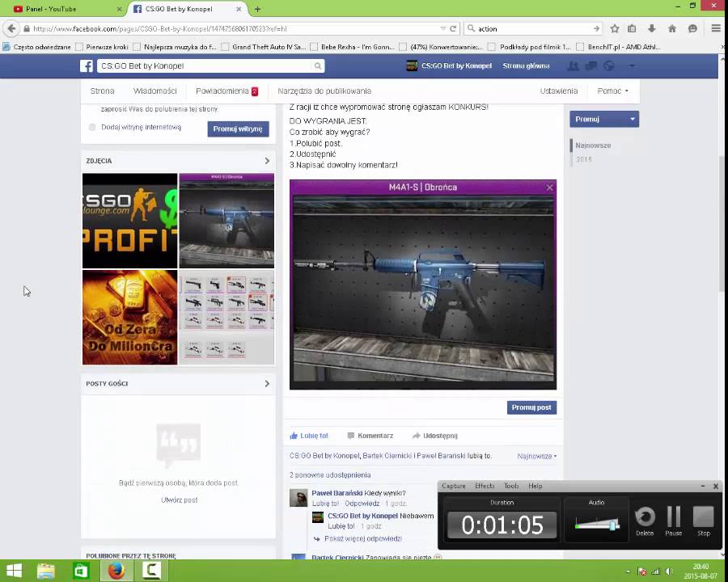
Task: Bookmark this page with star icon
Action: coord(615,29)
